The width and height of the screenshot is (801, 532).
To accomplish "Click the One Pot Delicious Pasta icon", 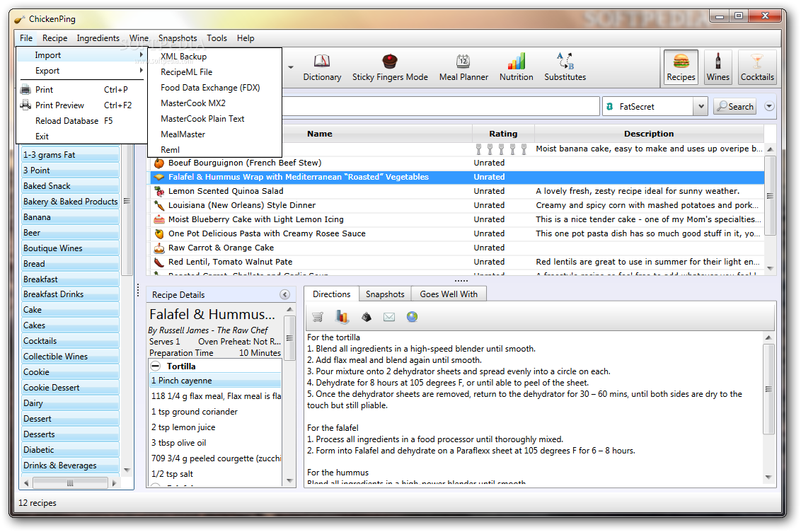I will (159, 234).
